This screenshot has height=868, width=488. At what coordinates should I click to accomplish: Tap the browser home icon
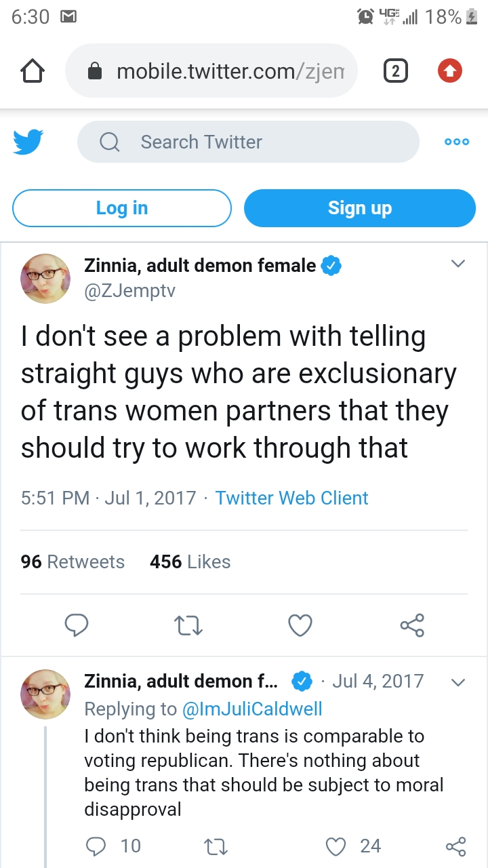click(33, 71)
